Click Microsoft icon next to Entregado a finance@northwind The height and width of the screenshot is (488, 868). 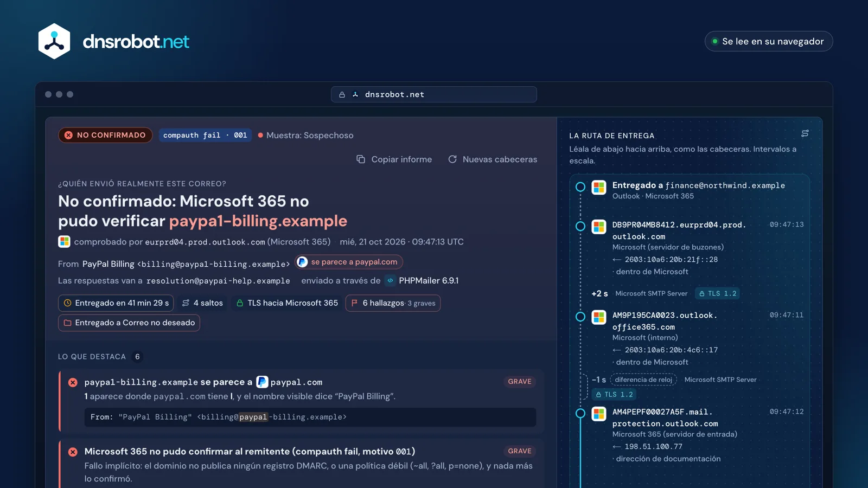[599, 188]
